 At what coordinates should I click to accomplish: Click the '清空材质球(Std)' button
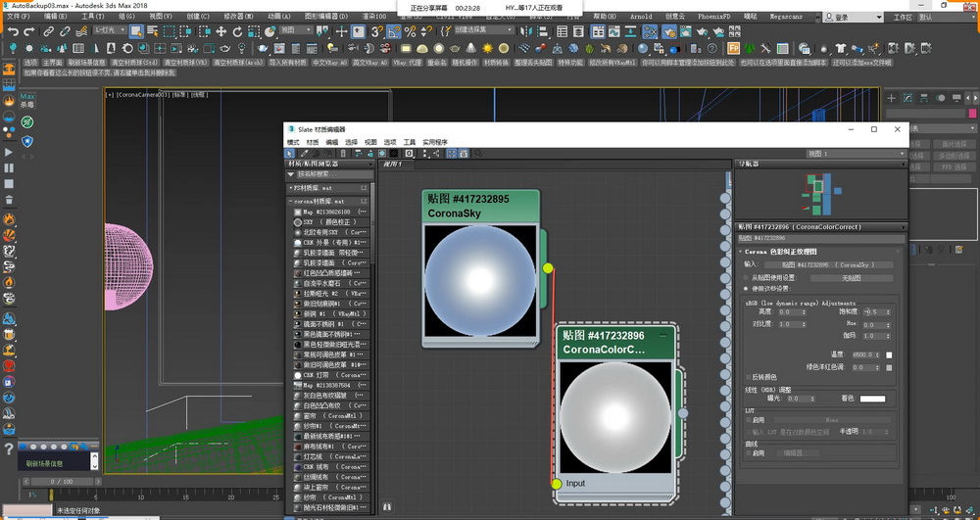tap(134, 63)
